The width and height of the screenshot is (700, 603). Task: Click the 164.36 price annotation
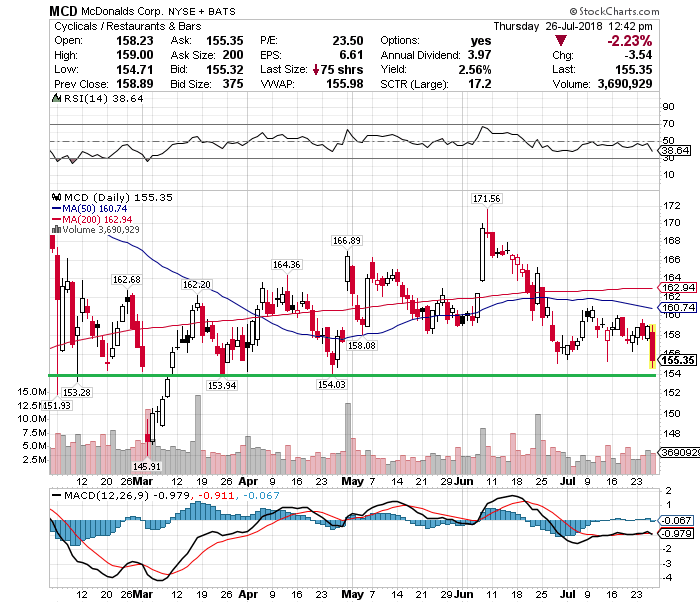pyautogui.click(x=287, y=265)
